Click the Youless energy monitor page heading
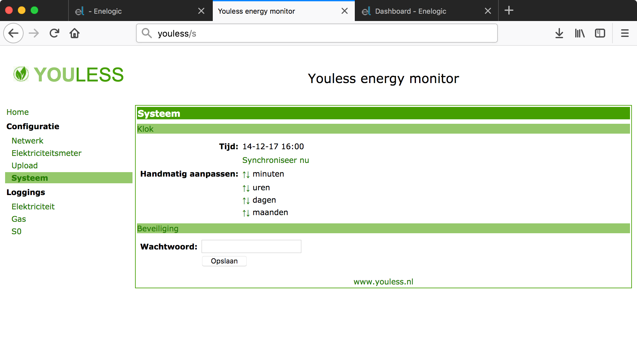The image size is (637, 364). click(383, 79)
